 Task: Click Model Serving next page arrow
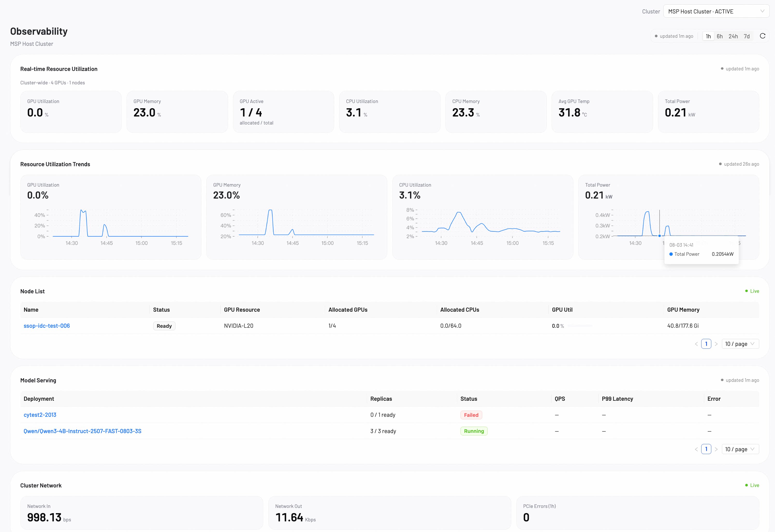click(716, 449)
